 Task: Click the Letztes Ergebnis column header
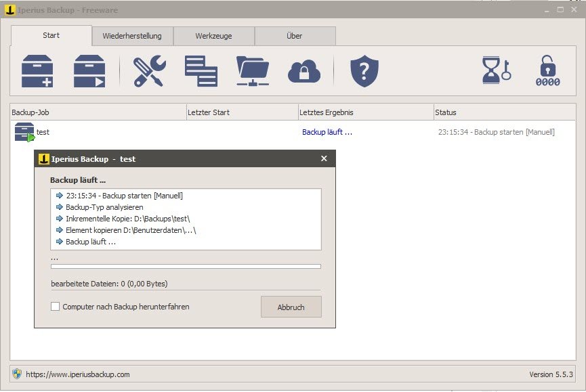click(365, 112)
